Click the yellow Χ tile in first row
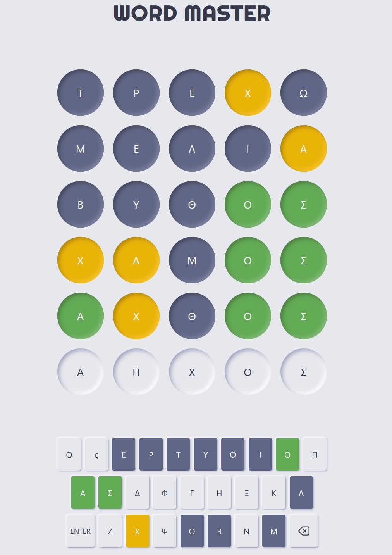The height and width of the screenshot is (555, 392). [248, 93]
